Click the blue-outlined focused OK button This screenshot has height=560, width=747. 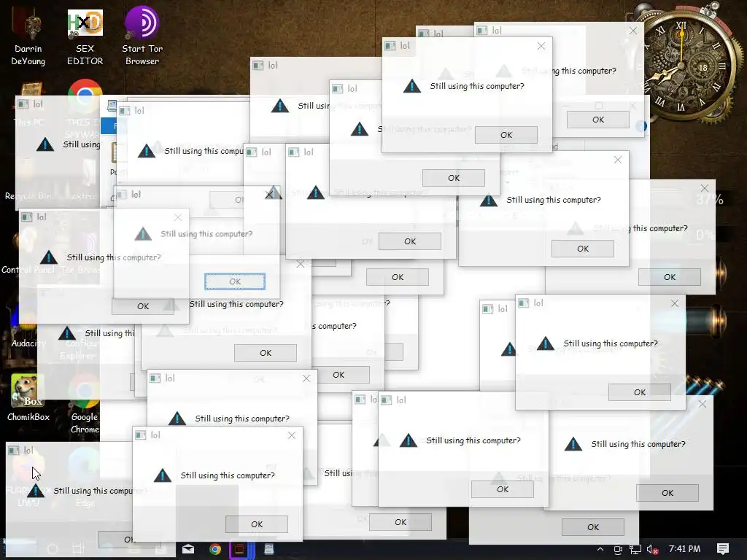(x=235, y=281)
